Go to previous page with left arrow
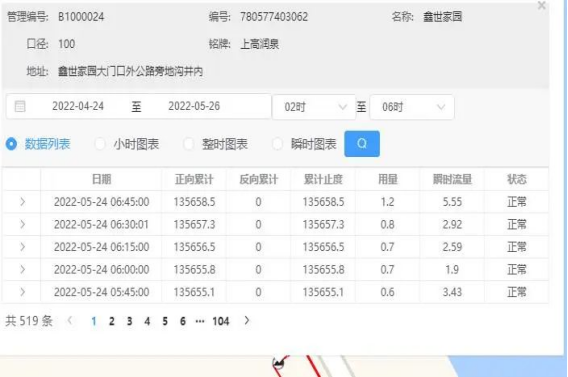Screen dimensions: 568x377 [x=70, y=321]
